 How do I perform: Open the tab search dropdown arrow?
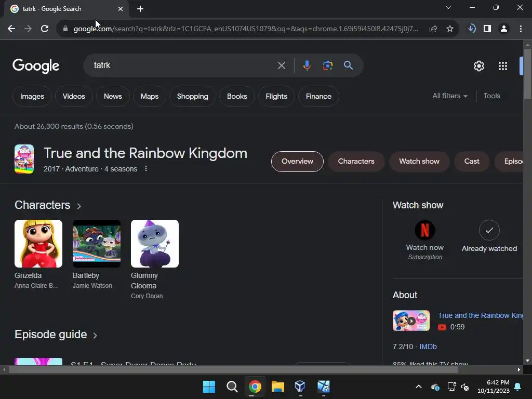pos(448,7)
